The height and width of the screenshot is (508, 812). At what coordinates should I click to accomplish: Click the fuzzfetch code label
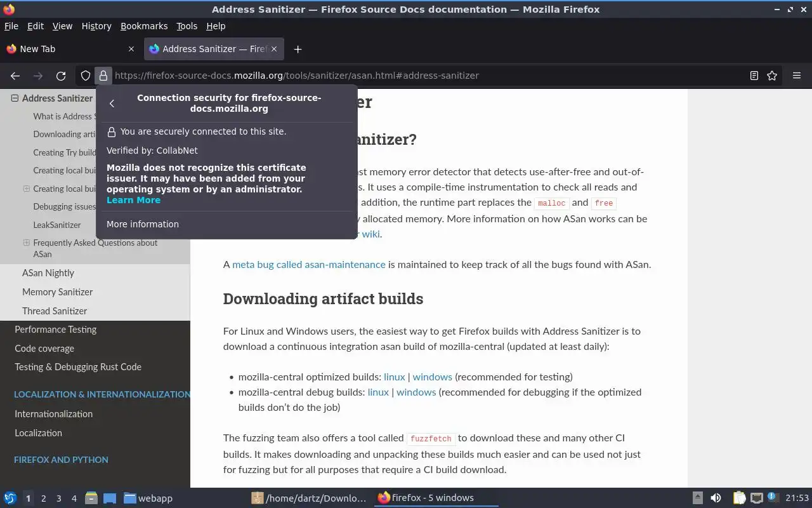click(431, 439)
